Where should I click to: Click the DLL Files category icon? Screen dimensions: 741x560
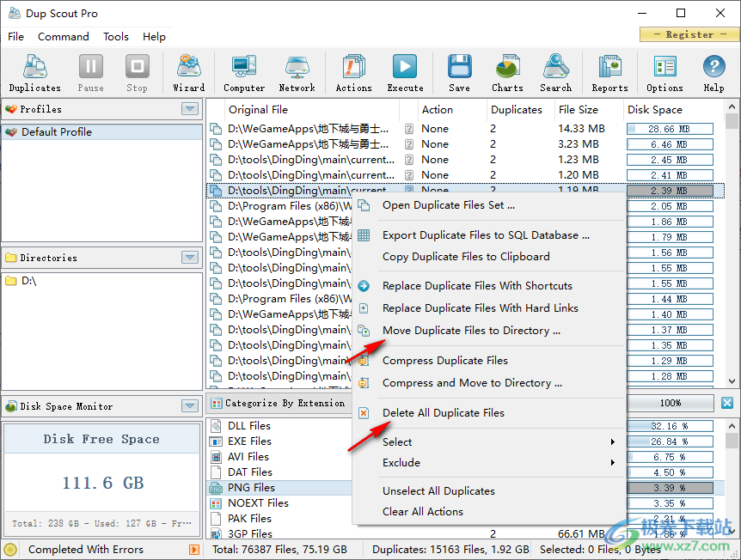(x=216, y=426)
